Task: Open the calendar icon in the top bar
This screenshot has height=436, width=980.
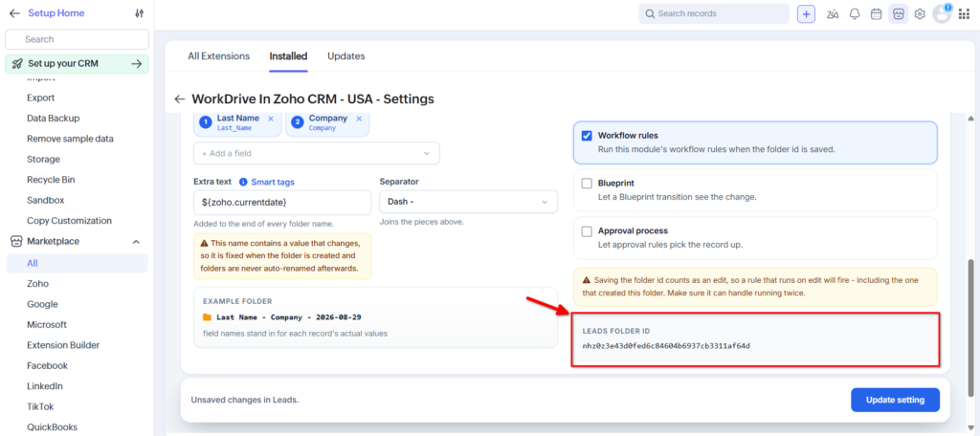Action: point(877,13)
